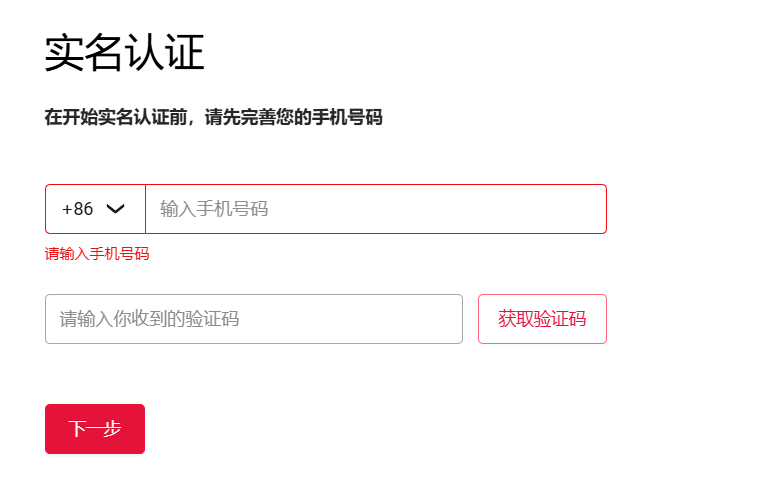Click the red 下一步 button
773x477 pixels.
click(95, 429)
